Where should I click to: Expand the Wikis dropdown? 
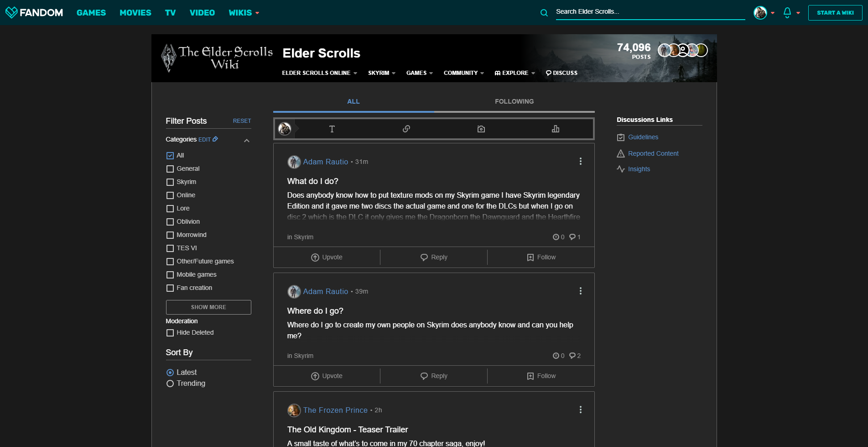point(244,13)
